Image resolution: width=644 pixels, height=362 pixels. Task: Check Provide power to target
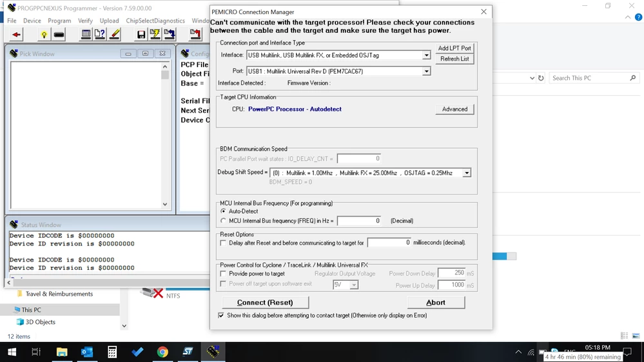click(x=223, y=273)
